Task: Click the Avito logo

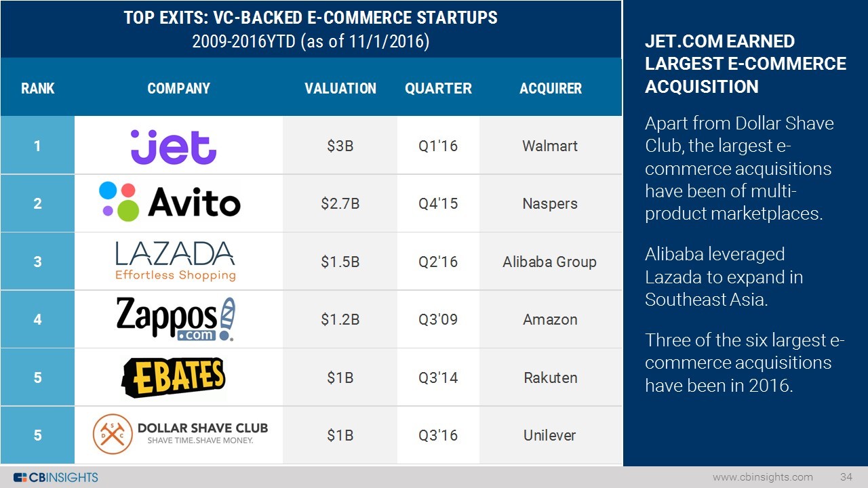Action: pyautogui.click(x=170, y=202)
